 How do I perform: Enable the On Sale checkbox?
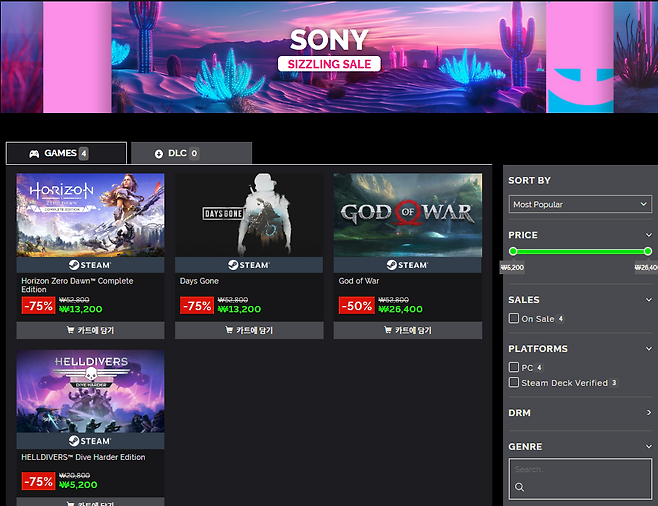coord(514,319)
